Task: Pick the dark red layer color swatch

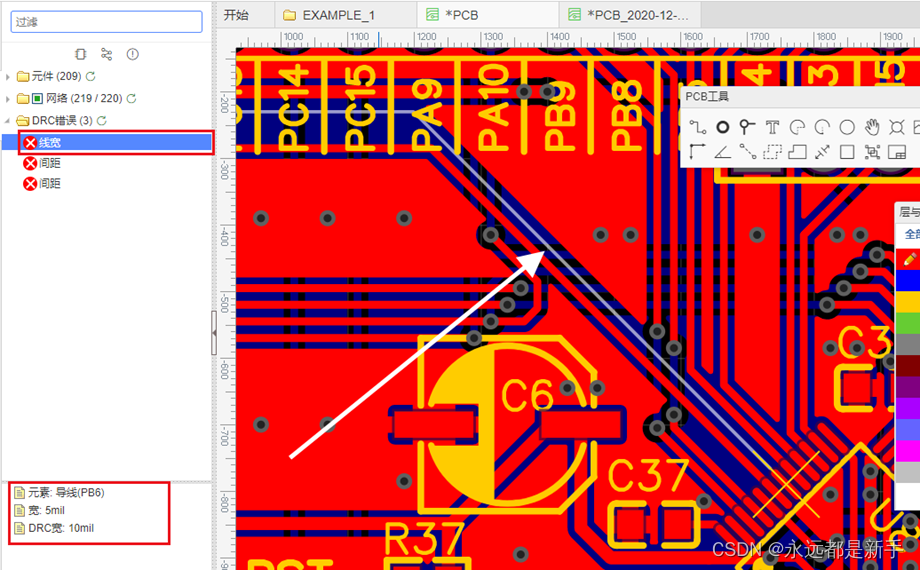Action: [x=908, y=365]
